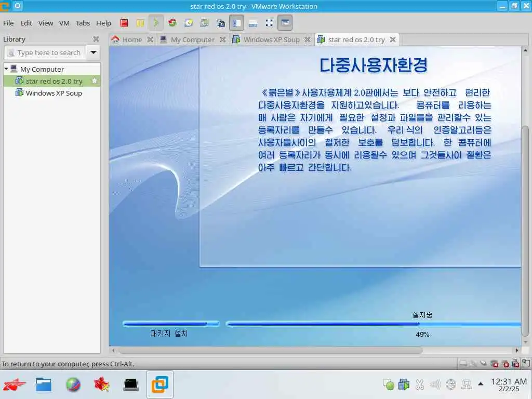
Task: Open the Edit menu
Action: 26,23
